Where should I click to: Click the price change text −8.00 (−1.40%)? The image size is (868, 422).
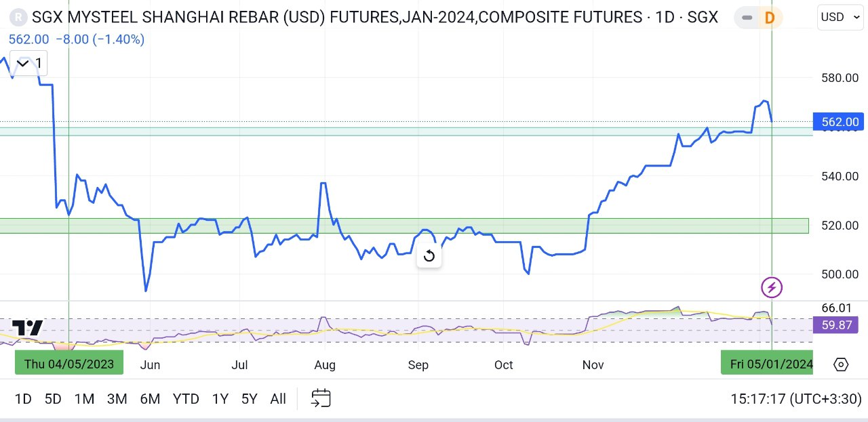(x=100, y=39)
